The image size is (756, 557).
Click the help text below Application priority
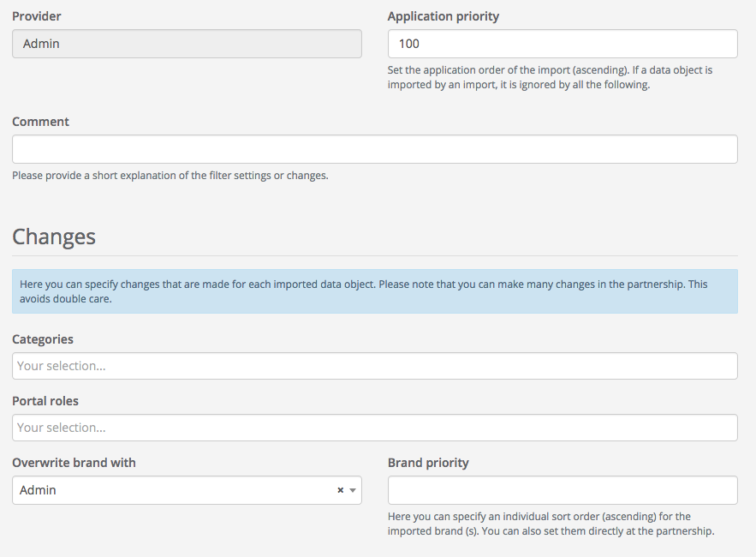coord(550,77)
